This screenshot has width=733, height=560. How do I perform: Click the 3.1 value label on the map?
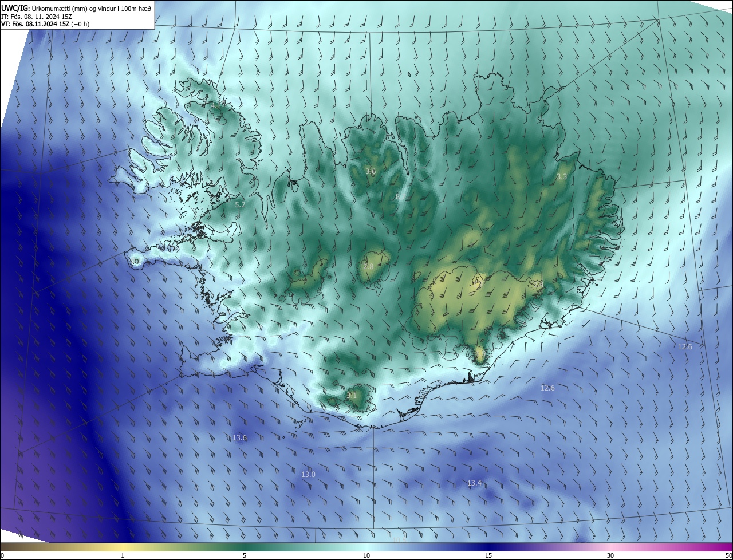(352, 395)
